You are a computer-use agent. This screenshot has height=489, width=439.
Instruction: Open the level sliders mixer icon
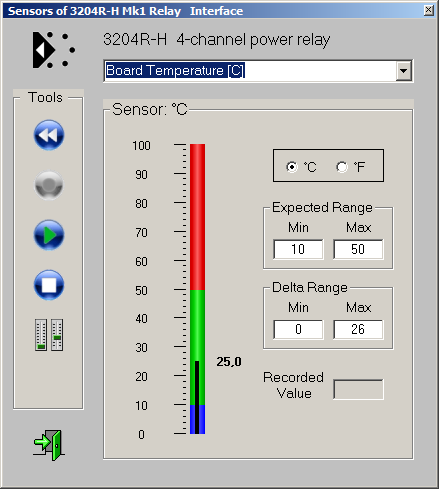tap(49, 335)
